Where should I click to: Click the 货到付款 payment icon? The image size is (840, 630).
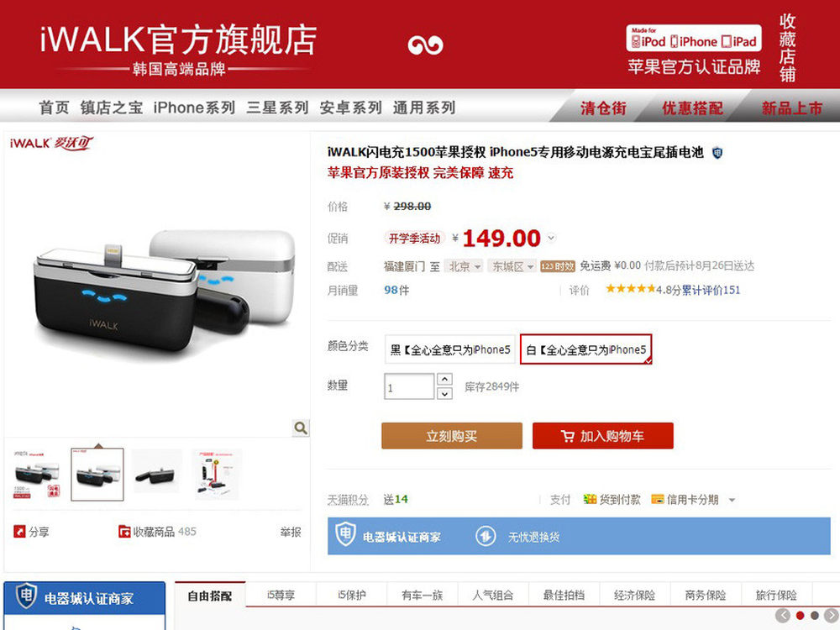[x=590, y=499]
